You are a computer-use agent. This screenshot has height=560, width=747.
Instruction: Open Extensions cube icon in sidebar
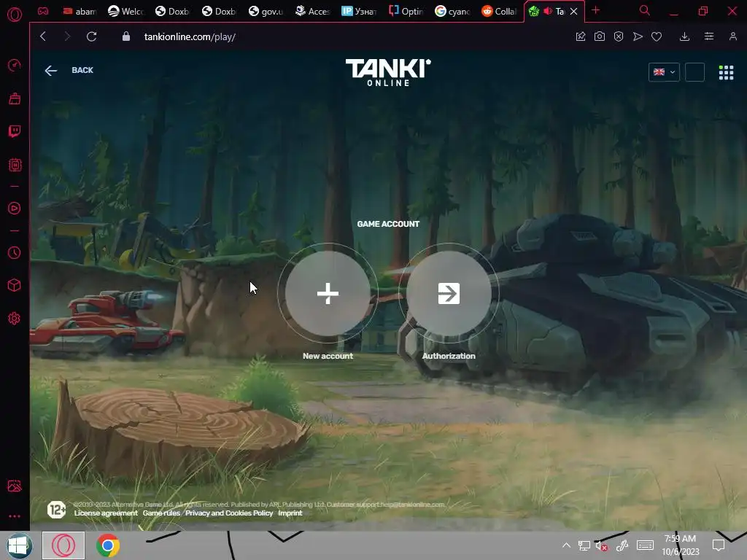click(x=15, y=285)
